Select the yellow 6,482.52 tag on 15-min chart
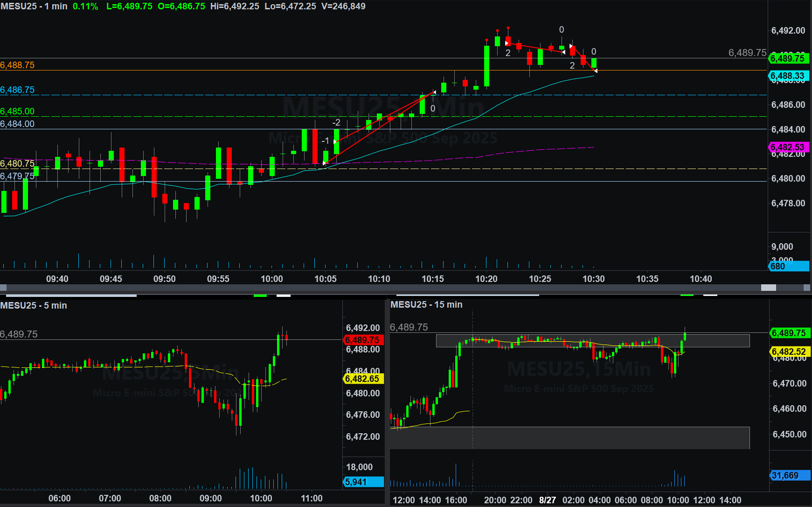This screenshot has height=507, width=812. 789,352
